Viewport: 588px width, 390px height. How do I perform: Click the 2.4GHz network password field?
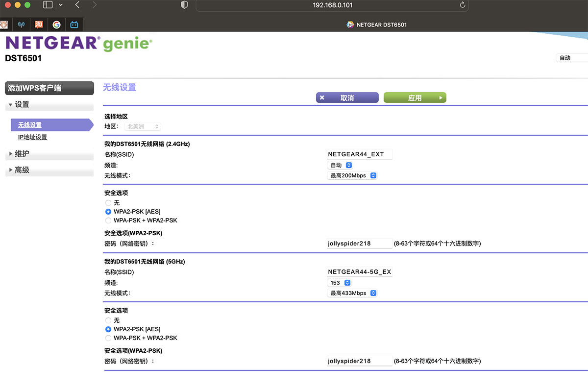point(359,244)
